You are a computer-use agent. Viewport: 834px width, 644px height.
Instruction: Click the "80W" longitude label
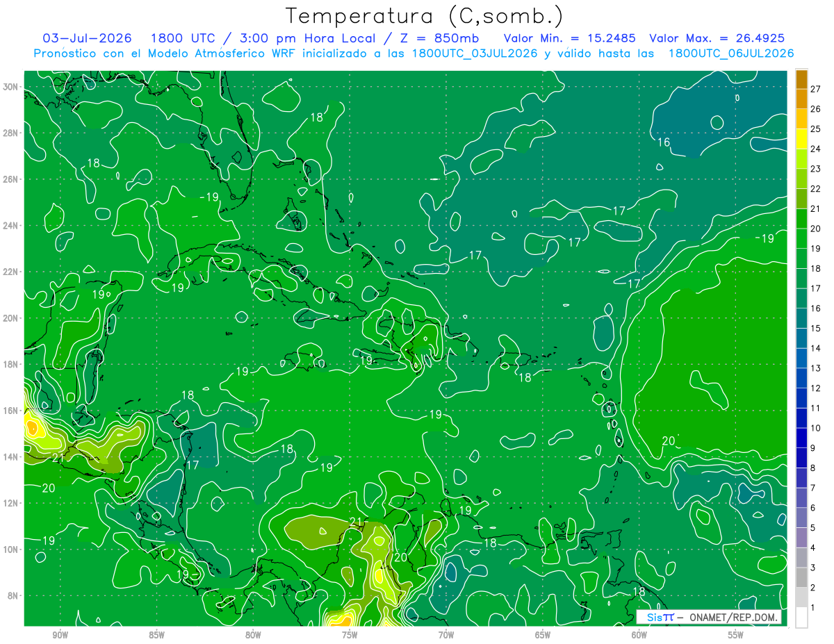coord(253,635)
